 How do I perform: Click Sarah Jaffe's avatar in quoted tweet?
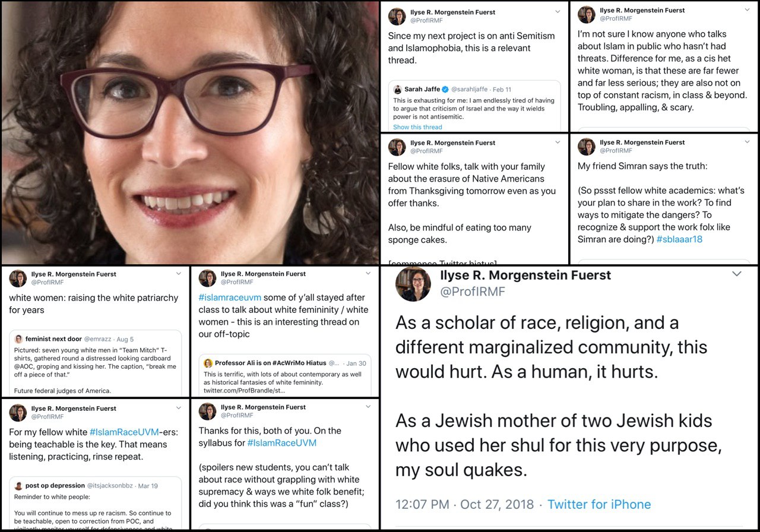point(398,90)
